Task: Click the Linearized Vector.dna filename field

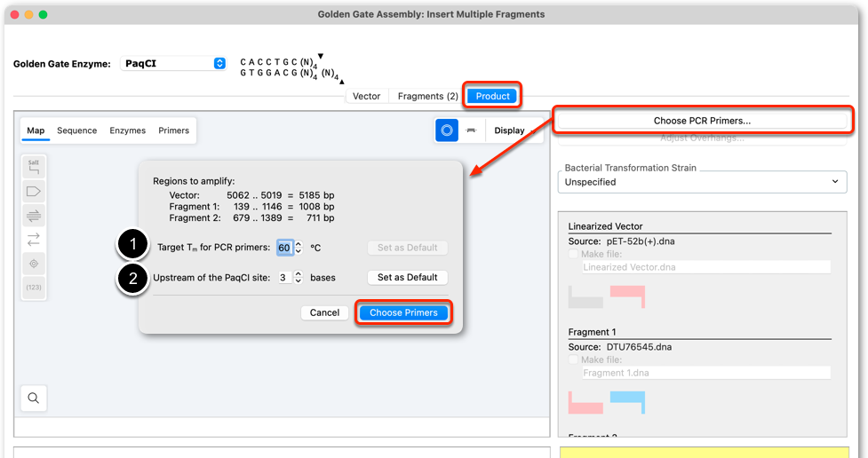Action: click(x=705, y=267)
